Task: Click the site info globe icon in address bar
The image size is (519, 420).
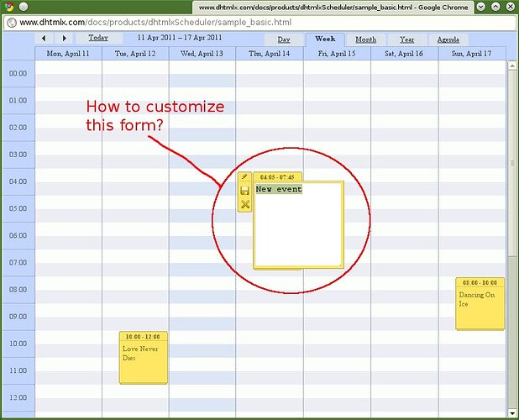Action: pyautogui.click(x=12, y=23)
